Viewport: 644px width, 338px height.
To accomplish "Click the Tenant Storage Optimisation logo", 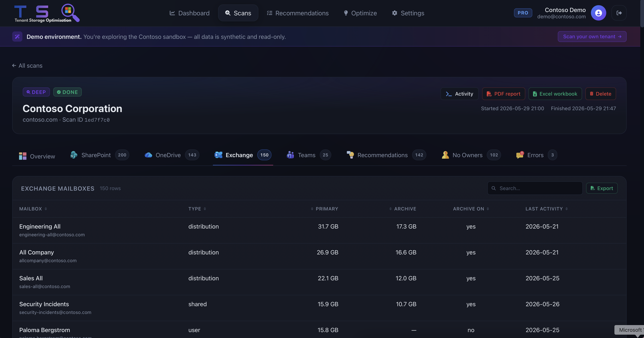I will point(47,13).
